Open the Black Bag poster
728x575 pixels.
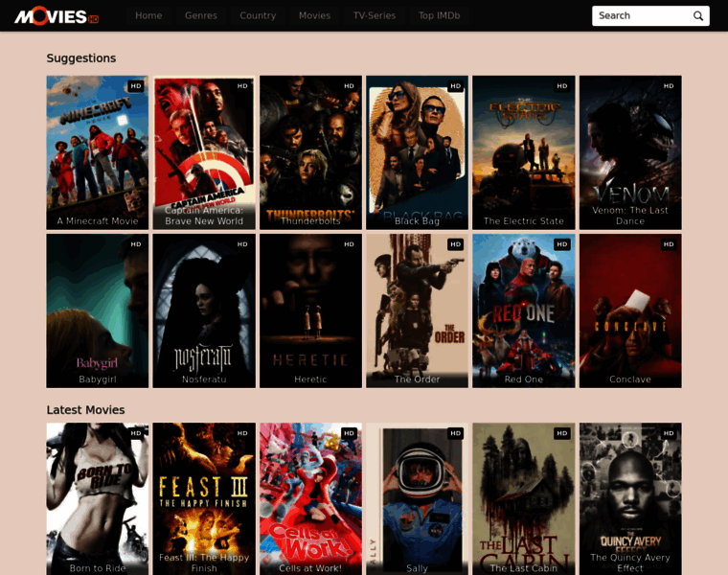(x=417, y=152)
